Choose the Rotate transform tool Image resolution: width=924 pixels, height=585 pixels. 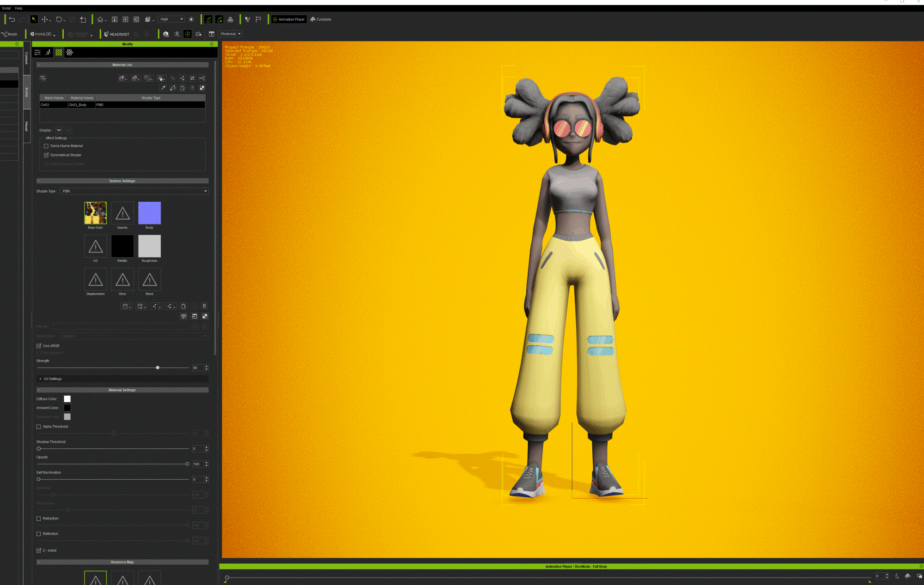(x=59, y=19)
